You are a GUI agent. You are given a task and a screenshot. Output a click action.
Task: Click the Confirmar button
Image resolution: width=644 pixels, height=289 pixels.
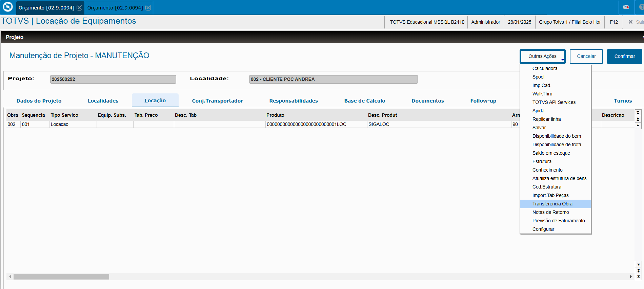(625, 57)
